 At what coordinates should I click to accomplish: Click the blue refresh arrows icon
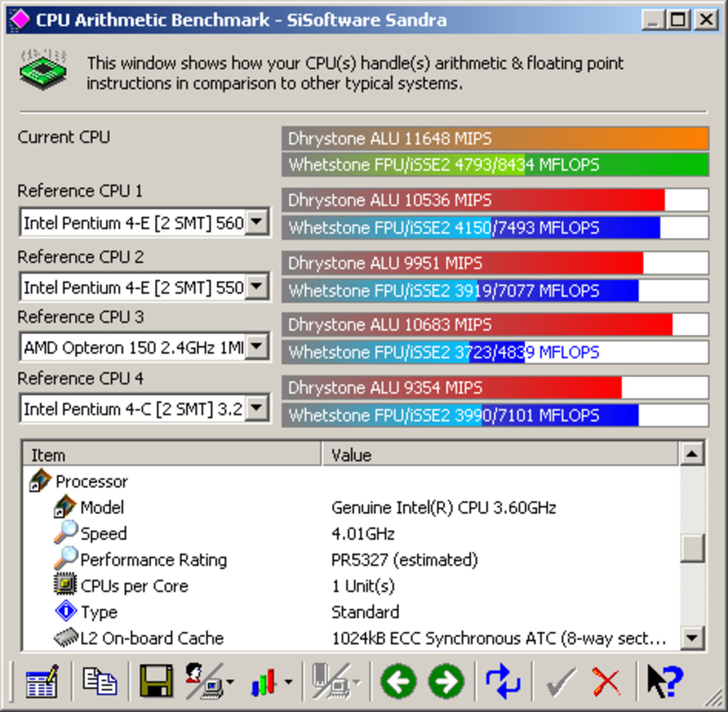(503, 681)
